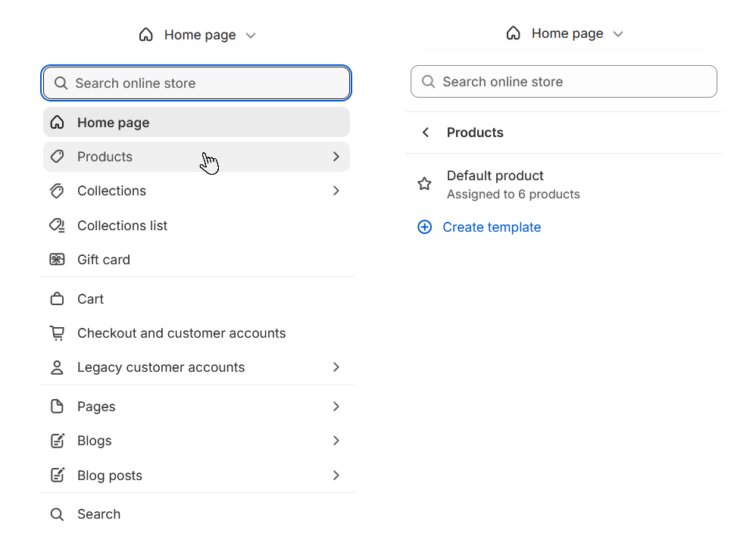Select Legacy customer accounts from the menu
This screenshot has height=555, width=756.
(x=161, y=367)
